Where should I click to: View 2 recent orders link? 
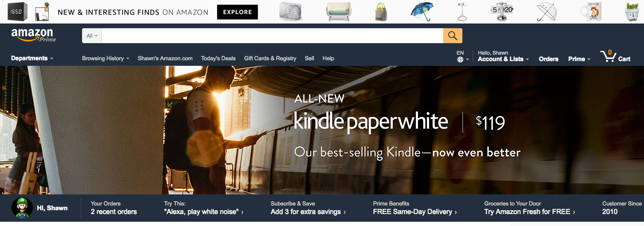click(x=114, y=212)
